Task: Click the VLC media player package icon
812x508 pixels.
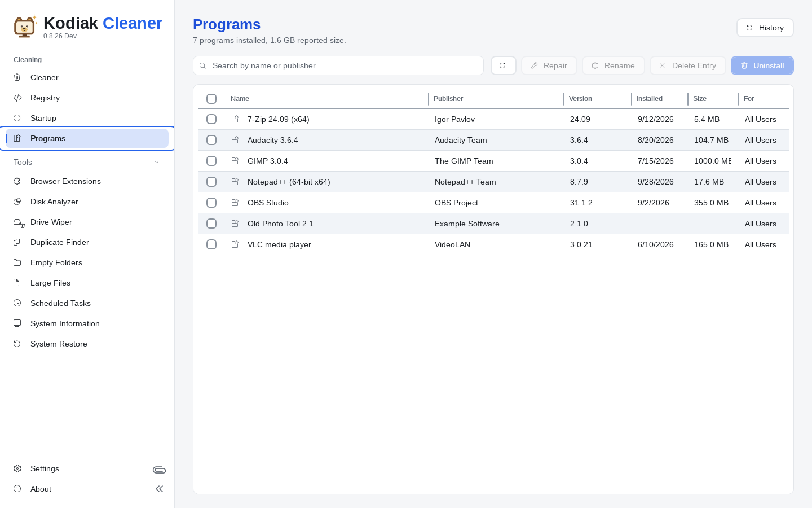Action: [x=235, y=244]
